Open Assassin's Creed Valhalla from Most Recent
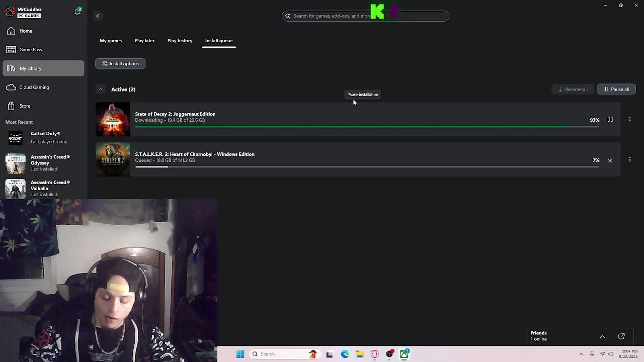 pos(43,189)
